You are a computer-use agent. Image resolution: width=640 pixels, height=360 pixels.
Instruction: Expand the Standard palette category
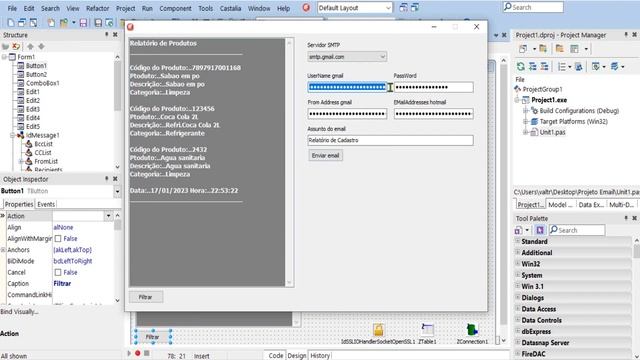518,241
